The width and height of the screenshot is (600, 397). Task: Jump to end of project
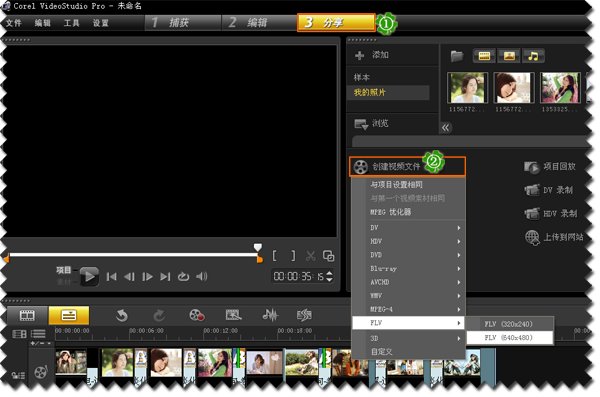click(165, 277)
